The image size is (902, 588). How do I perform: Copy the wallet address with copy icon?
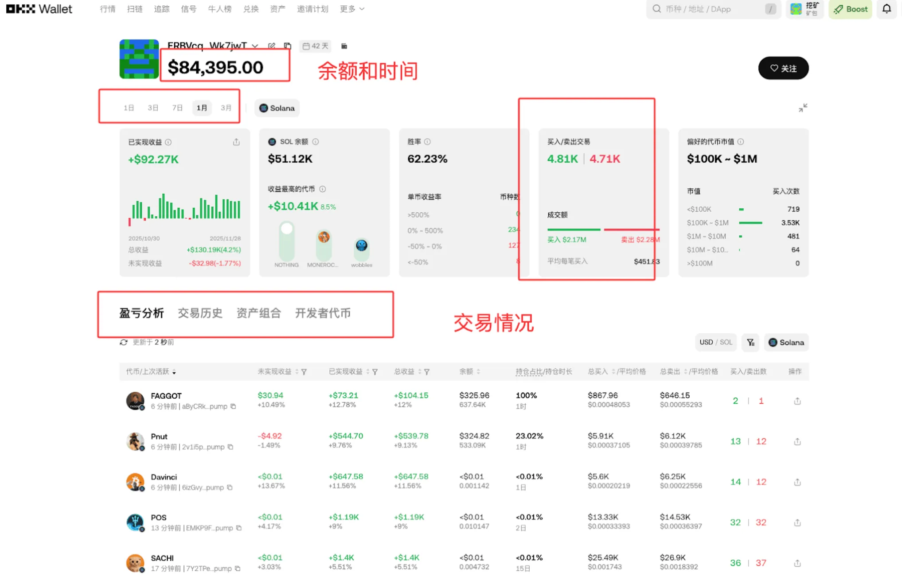click(x=287, y=46)
